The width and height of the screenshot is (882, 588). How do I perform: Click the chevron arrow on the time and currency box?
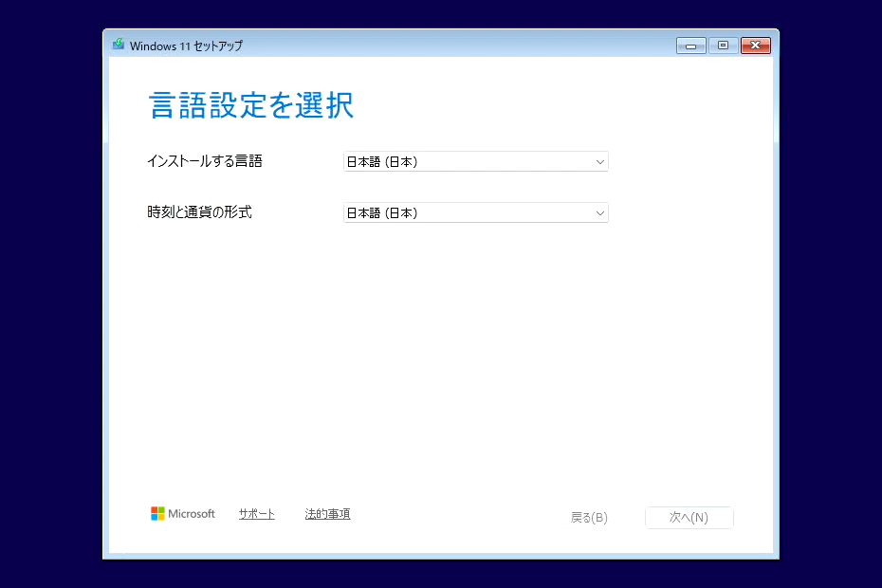[599, 212]
